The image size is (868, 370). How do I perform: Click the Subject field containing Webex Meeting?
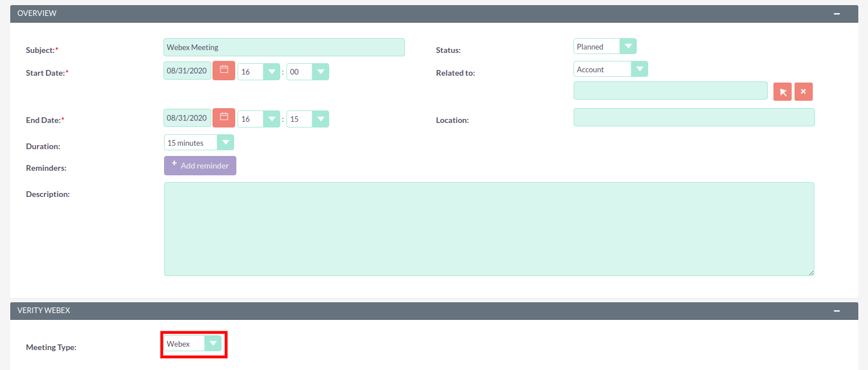(284, 47)
